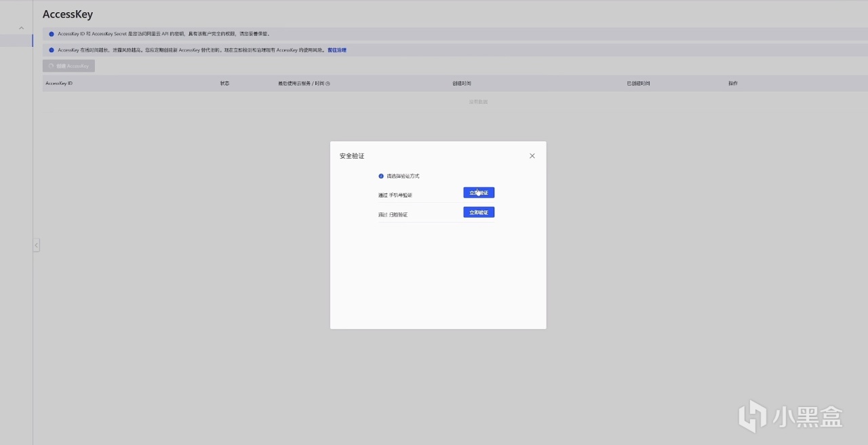This screenshot has height=445, width=868.
Task: Collapse the left sidebar with the arrow handle
Action: (37, 245)
